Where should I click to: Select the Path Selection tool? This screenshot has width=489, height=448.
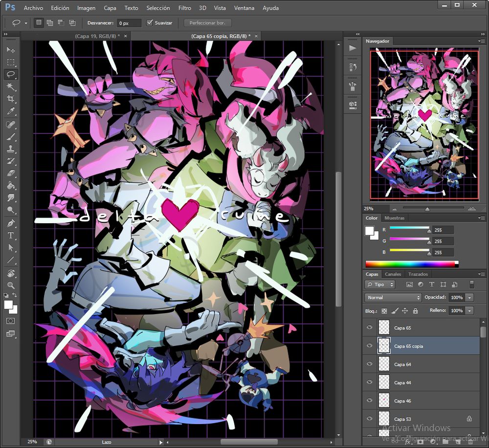11,248
